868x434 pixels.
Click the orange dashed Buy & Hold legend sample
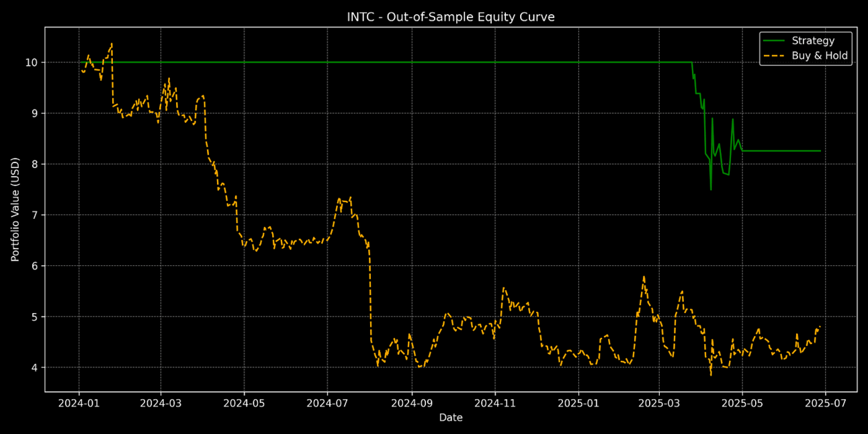click(x=775, y=56)
